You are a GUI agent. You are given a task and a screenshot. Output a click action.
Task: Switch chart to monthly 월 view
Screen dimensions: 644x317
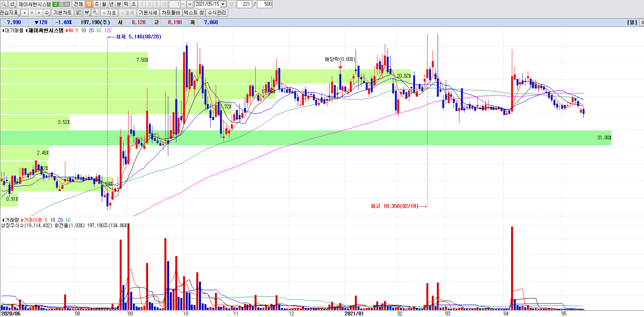104,4
